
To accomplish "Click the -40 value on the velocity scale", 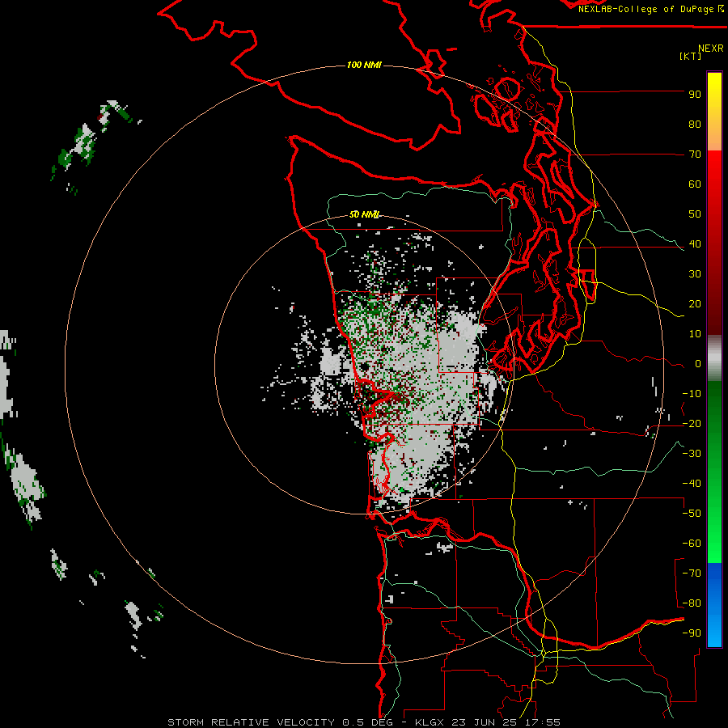I will click(692, 484).
